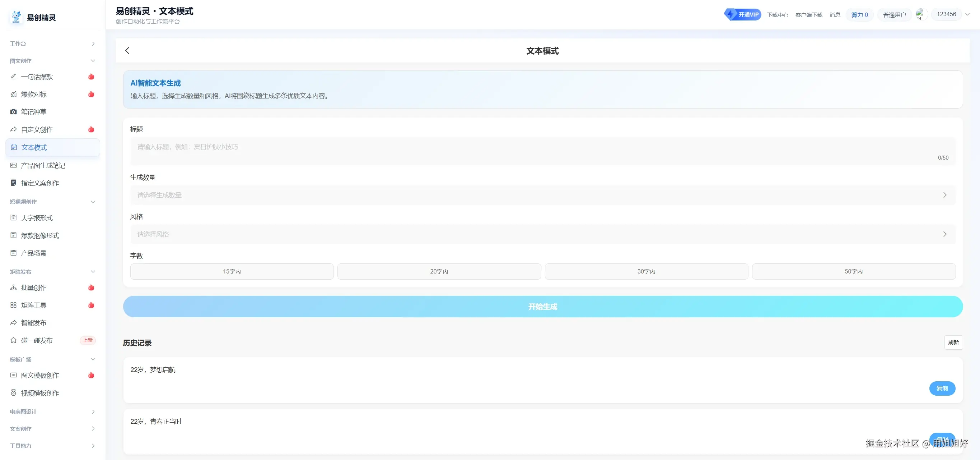Click the 指定文案创作 document icon
Viewport: 980px width, 460px height.
coord(14,183)
